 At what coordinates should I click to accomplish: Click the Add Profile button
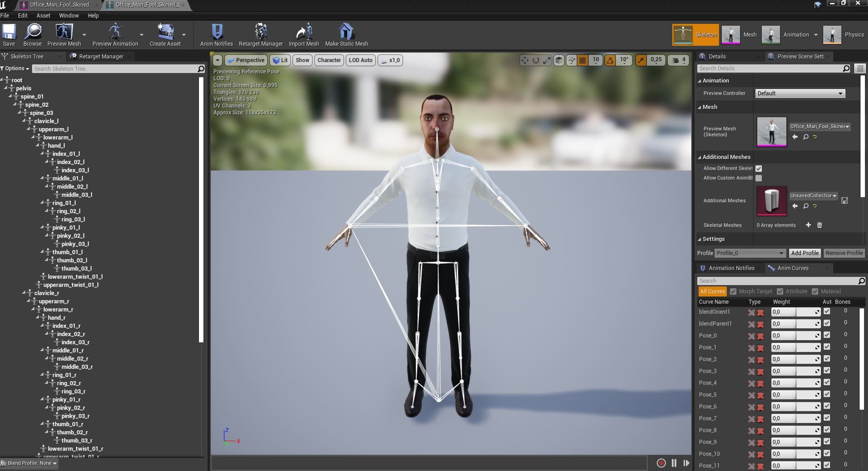tap(805, 253)
